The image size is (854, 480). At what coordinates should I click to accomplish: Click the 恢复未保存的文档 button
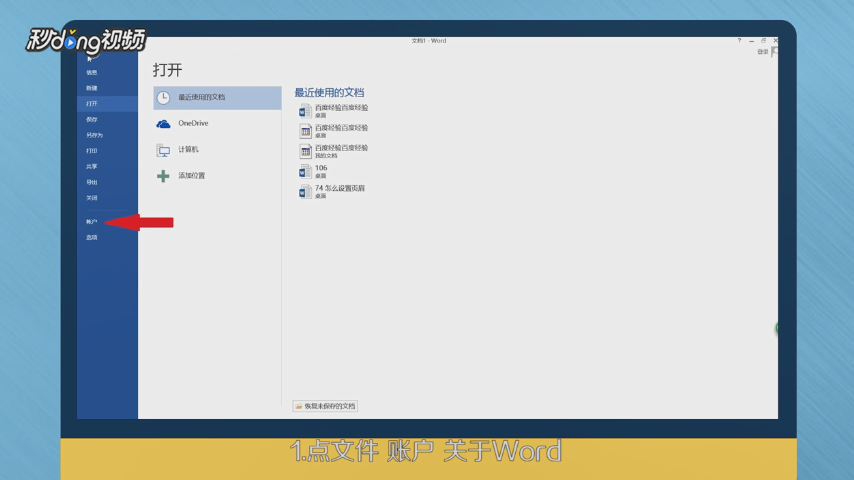tap(325, 406)
